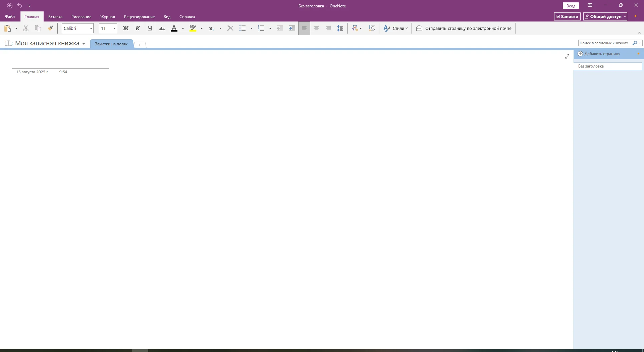Toggle italic formatting (К)
This screenshot has width=644, height=352.
tap(138, 29)
